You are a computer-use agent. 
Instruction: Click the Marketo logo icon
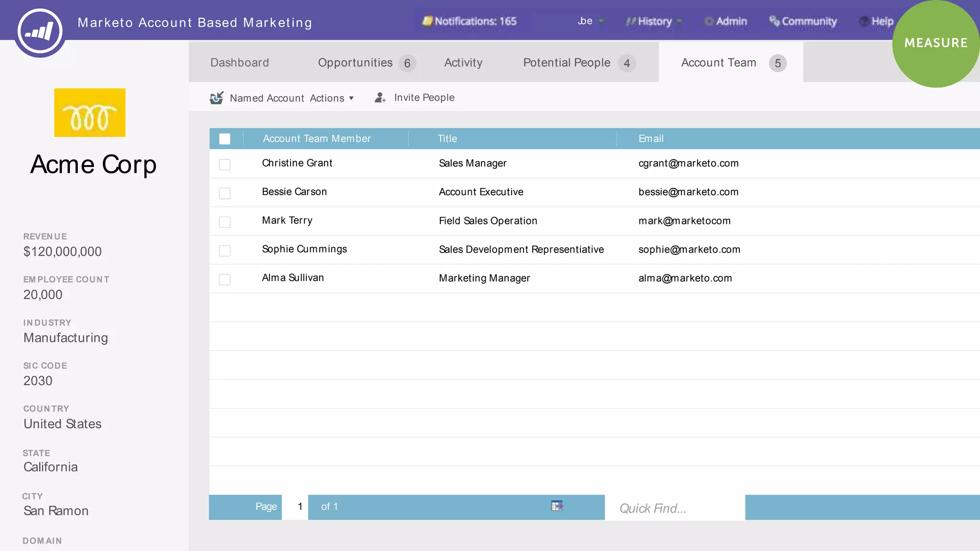coord(40,32)
